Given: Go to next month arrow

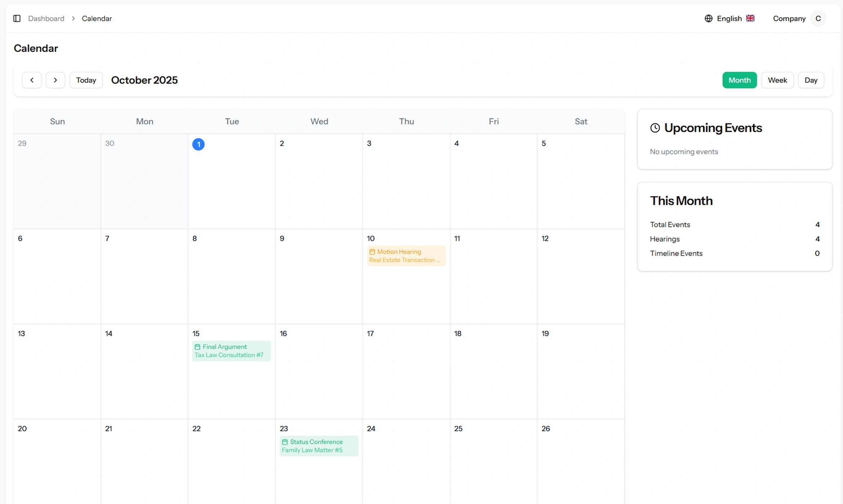Looking at the screenshot, I should pyautogui.click(x=55, y=80).
